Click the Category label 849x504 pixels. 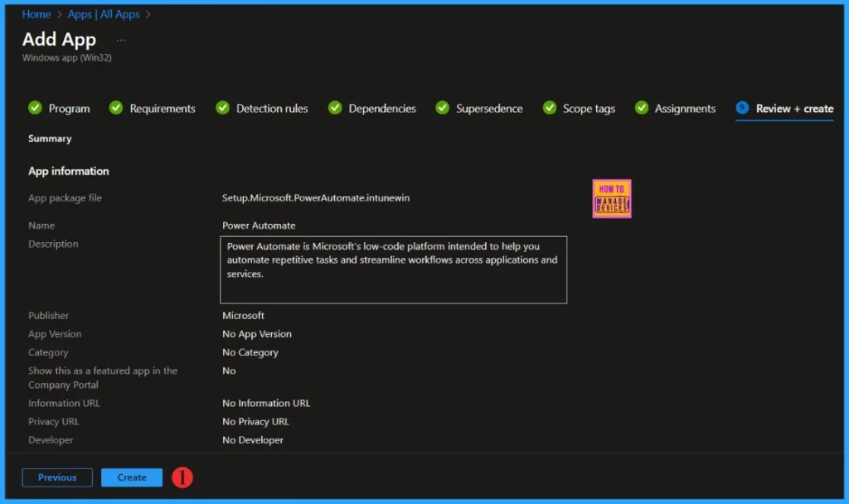tap(48, 352)
